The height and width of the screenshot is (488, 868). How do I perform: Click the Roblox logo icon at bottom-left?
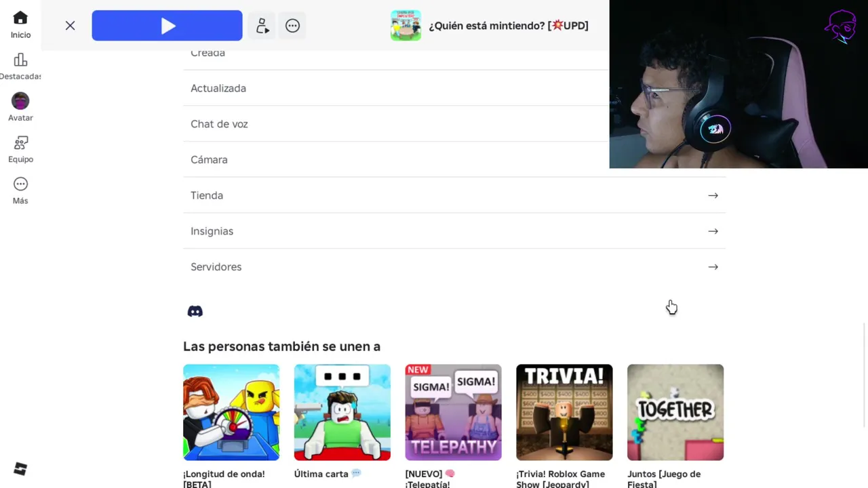(20, 469)
